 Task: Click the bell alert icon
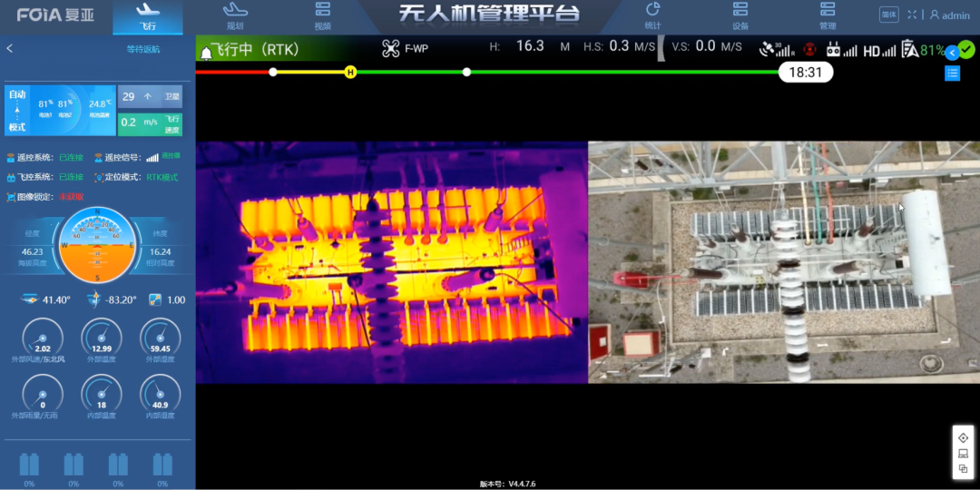pyautogui.click(x=206, y=52)
